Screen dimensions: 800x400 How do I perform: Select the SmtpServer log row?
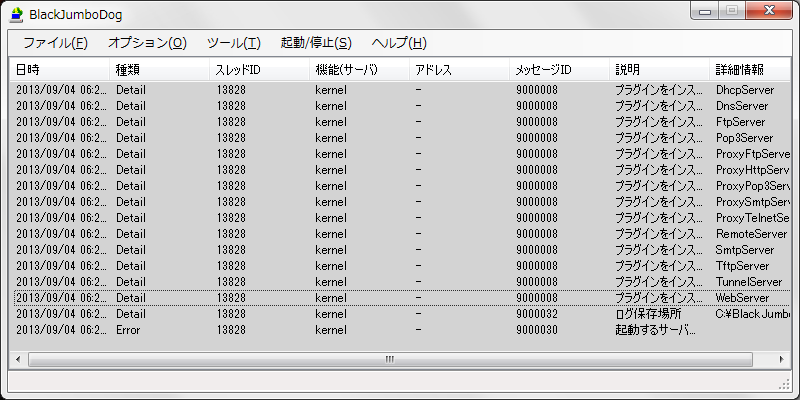point(400,250)
